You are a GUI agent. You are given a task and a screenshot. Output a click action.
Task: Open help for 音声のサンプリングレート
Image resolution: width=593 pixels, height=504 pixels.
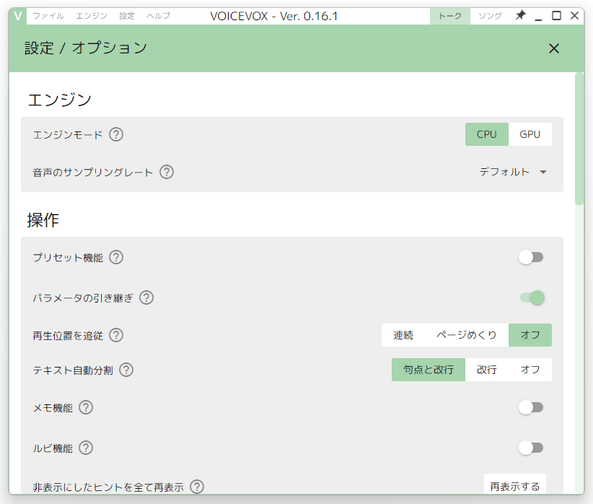[x=166, y=172]
